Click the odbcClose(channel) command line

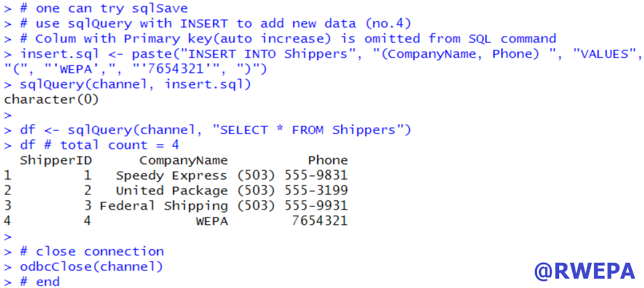(x=91, y=267)
